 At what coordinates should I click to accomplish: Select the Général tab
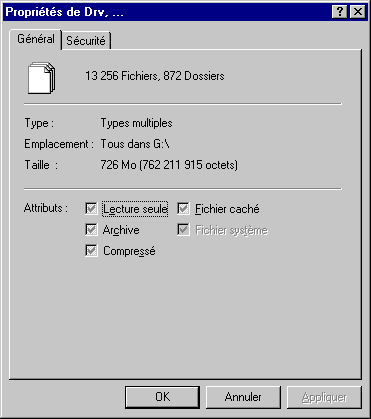point(36,39)
